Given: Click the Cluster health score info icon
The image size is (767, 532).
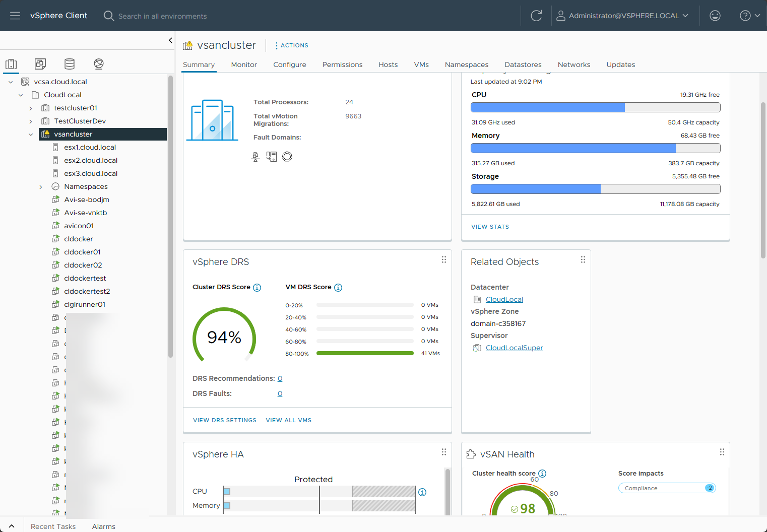Looking at the screenshot, I should [x=542, y=474].
